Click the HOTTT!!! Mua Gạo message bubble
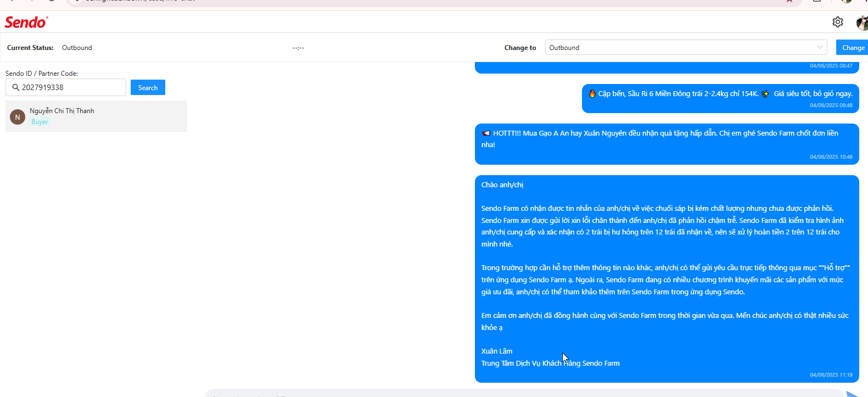Image resolution: width=868 pixels, height=397 pixels. (x=667, y=144)
